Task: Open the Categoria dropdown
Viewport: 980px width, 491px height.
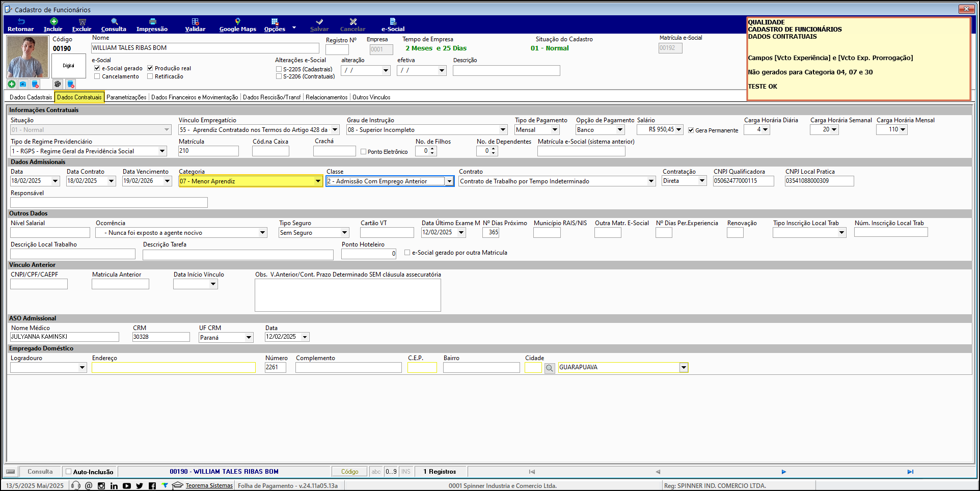Action: [318, 181]
